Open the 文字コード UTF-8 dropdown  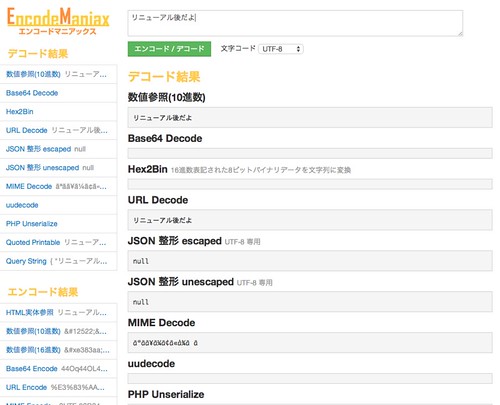point(281,49)
